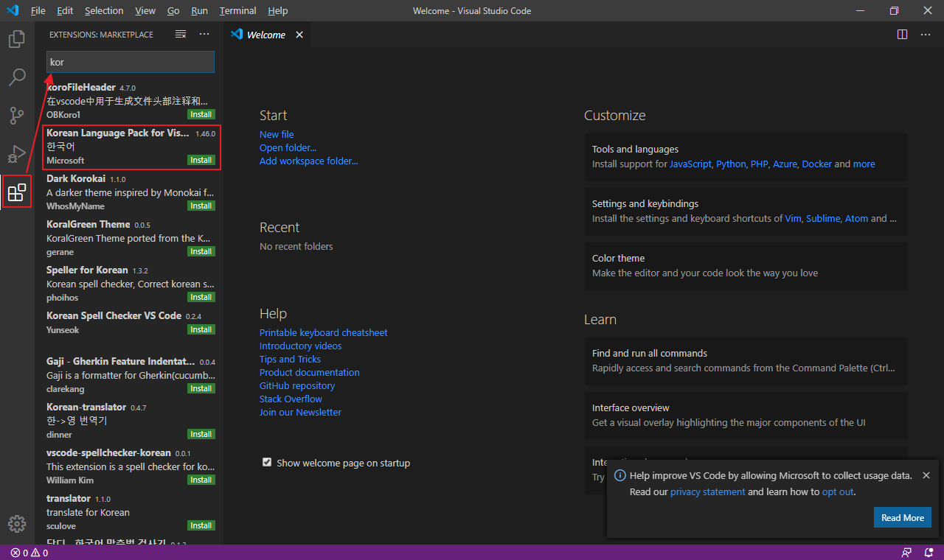Open Find and run all commands

click(x=746, y=360)
